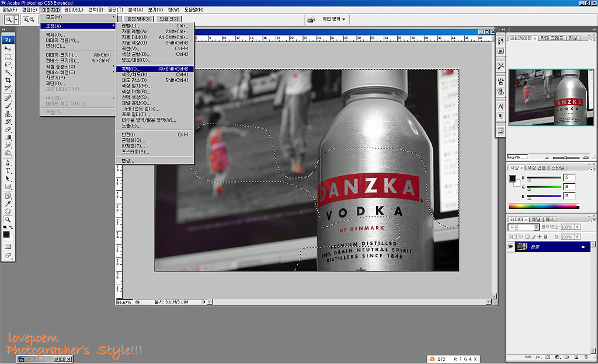Open status bar info arrow menu
Viewport: 598px width, 364px height.
204,302
